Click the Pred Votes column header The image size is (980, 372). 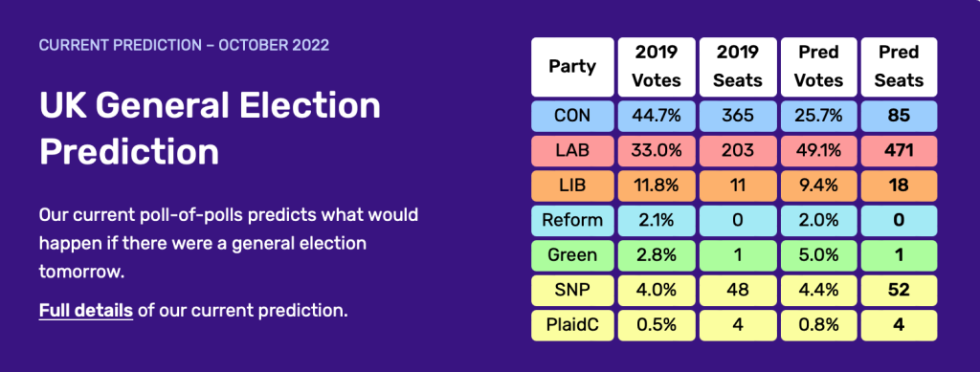click(x=819, y=67)
